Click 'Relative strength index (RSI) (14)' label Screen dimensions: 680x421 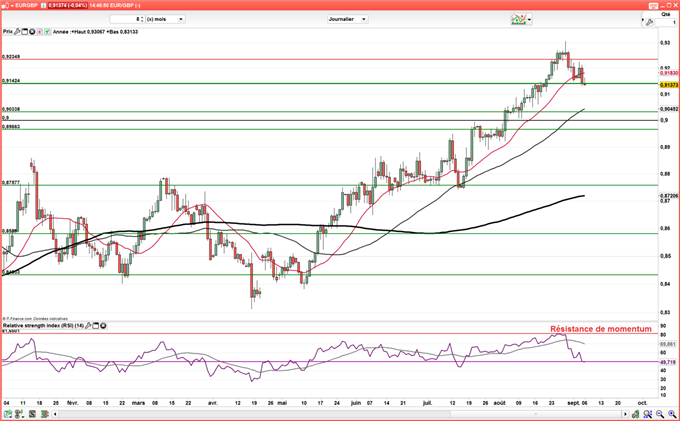tap(43, 326)
